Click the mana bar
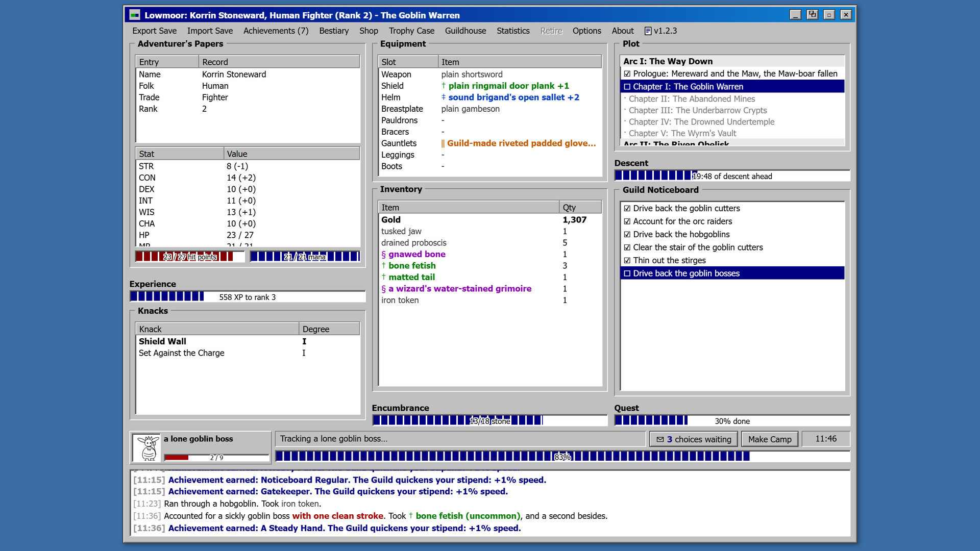980x551 pixels. [305, 257]
